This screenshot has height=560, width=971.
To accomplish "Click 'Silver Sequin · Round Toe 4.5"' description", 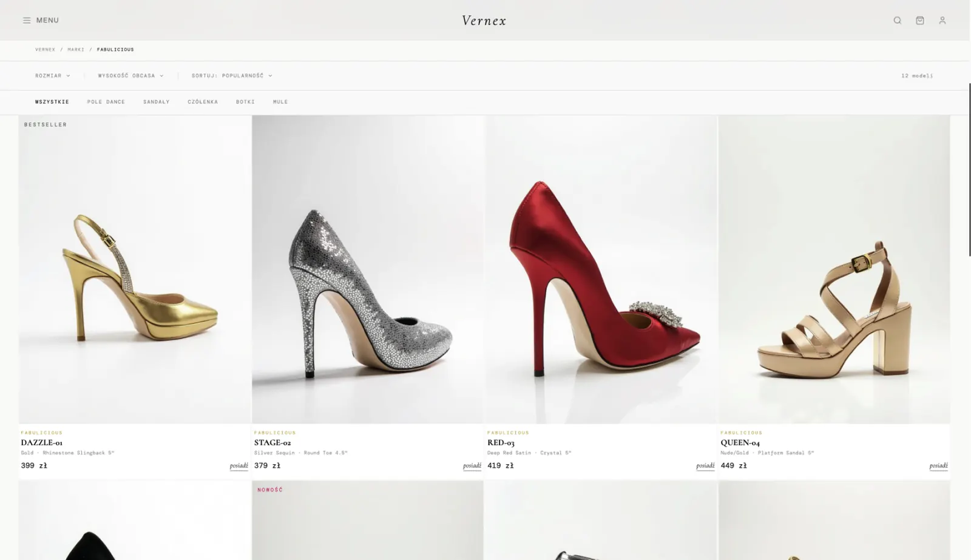I will point(300,453).
